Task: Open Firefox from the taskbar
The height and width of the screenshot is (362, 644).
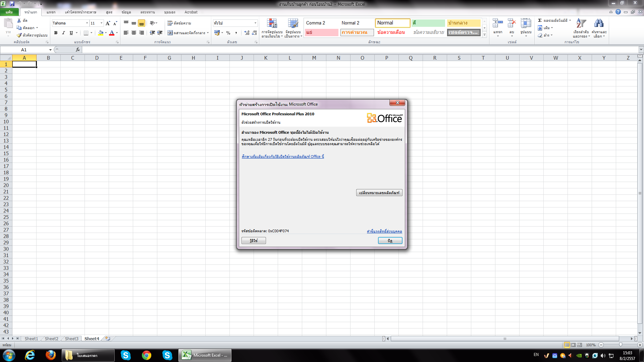Action: [x=51, y=355]
